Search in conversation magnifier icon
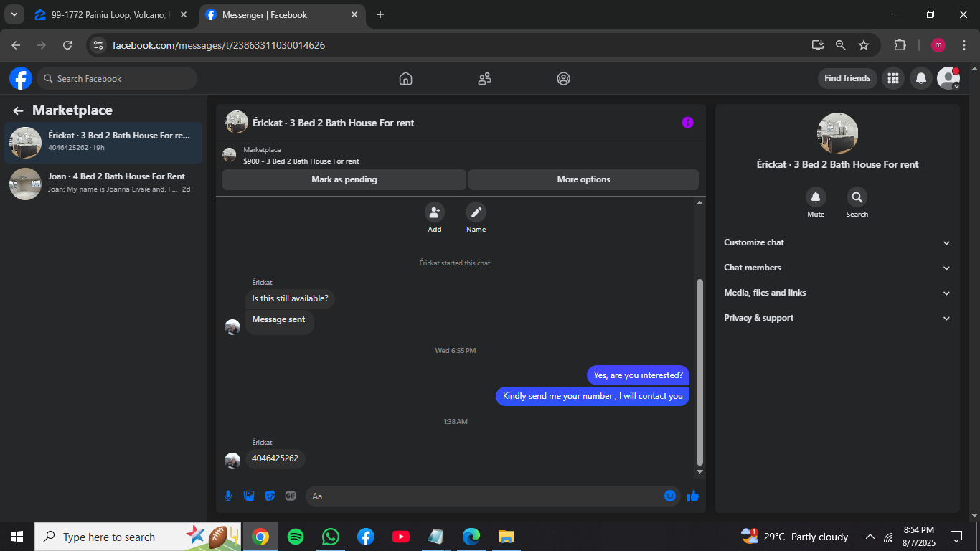 click(x=857, y=197)
